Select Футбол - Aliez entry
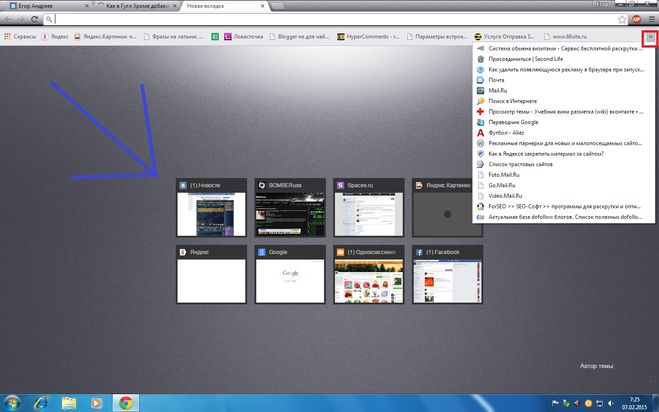 point(564,132)
